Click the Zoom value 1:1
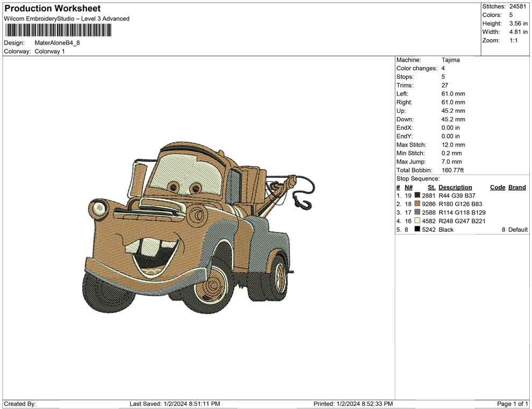Viewport: 532px width, 409px height. click(513, 41)
